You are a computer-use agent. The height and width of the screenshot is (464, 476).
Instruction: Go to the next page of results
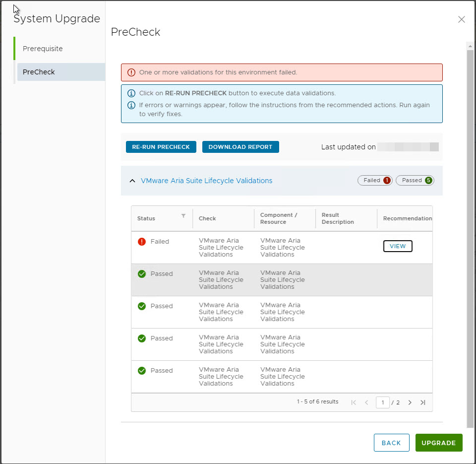click(x=410, y=402)
